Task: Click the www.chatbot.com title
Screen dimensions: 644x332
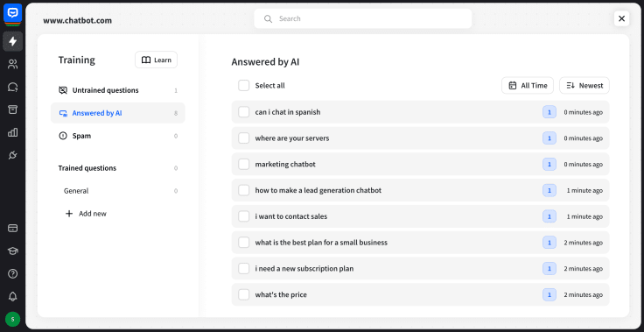Action: click(77, 20)
